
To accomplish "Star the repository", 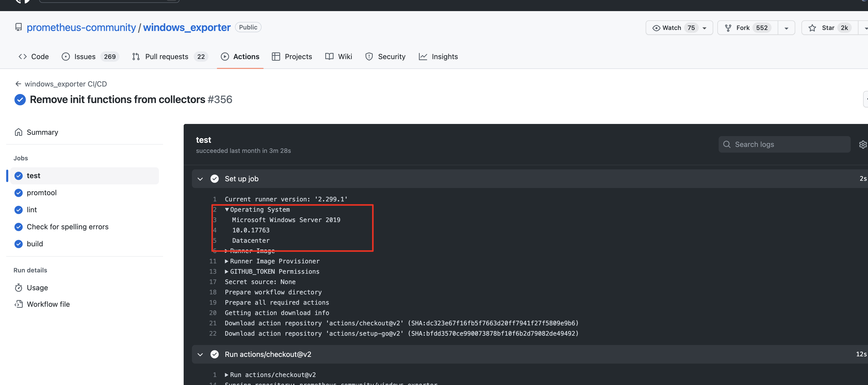I will pos(829,28).
